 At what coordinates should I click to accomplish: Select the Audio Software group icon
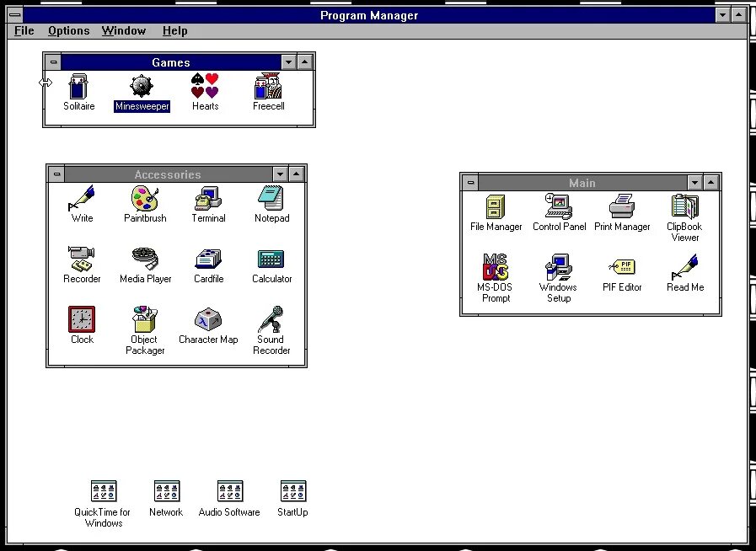coord(230,491)
